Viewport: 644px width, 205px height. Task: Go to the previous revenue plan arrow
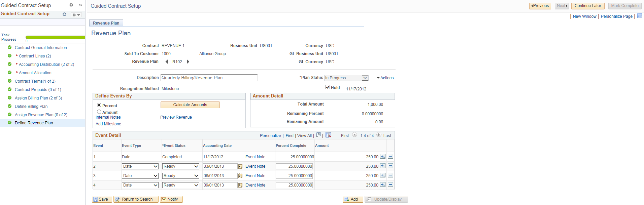[167, 61]
